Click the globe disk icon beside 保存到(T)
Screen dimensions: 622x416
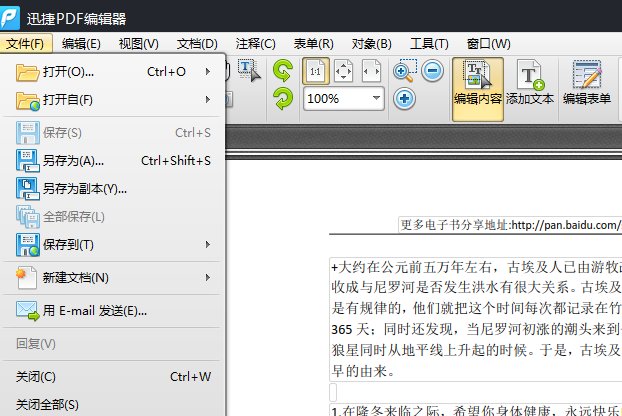[27, 245]
